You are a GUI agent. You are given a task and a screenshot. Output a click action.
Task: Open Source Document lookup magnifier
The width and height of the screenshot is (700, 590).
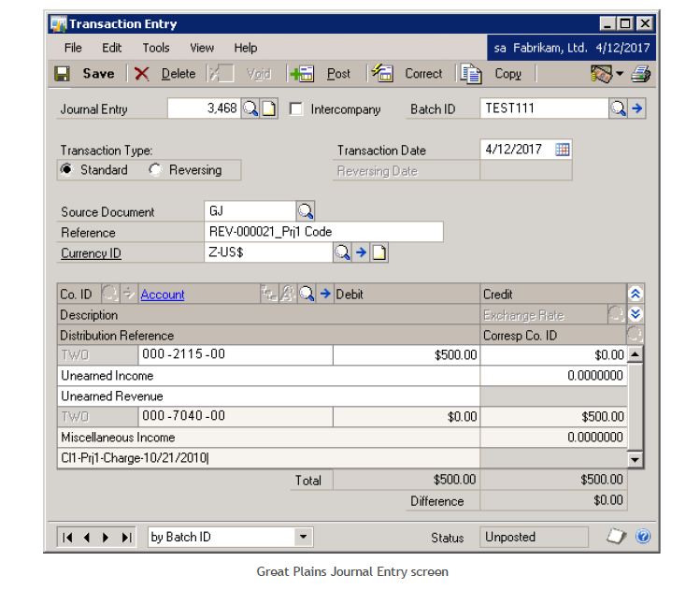306,210
